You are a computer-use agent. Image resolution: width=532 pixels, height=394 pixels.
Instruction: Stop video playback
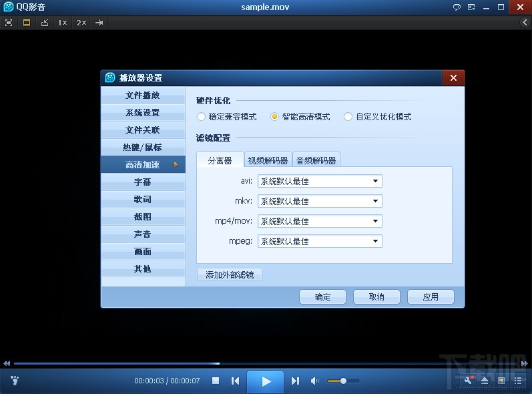click(216, 381)
